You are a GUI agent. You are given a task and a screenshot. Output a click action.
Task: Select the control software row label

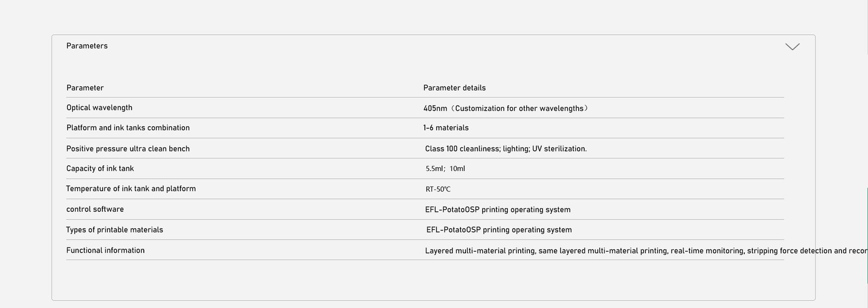pos(95,209)
